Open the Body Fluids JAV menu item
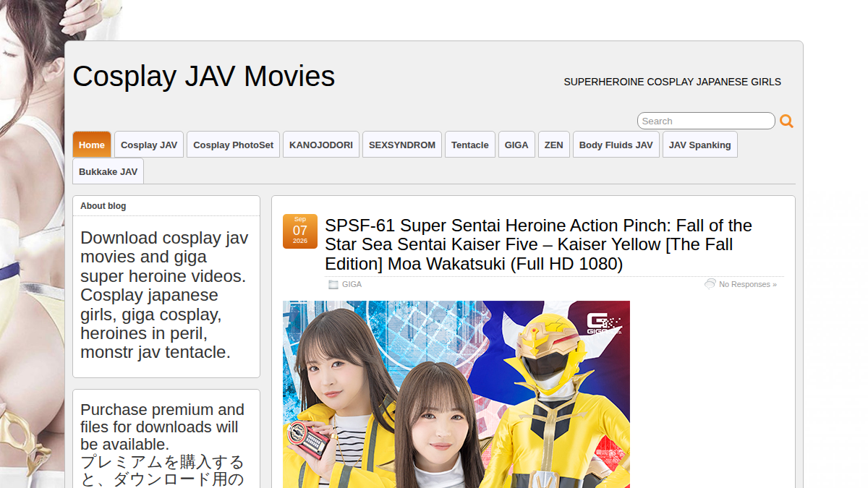This screenshot has height=488, width=868. [x=616, y=145]
